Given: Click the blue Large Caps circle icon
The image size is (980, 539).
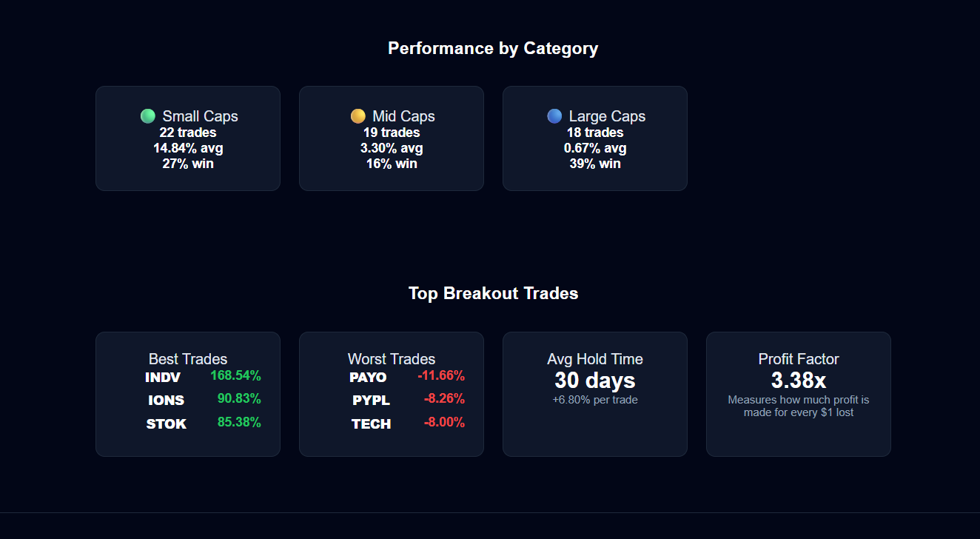Looking at the screenshot, I should [x=554, y=116].
